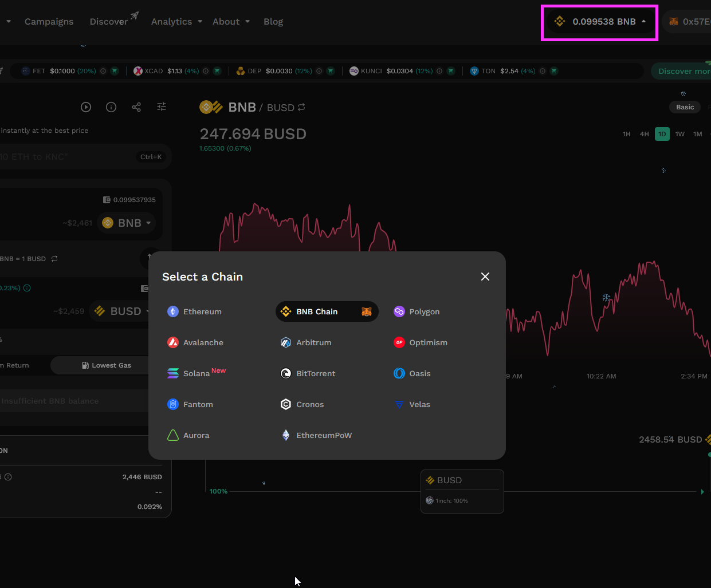Set chart interval to 4H

pyautogui.click(x=645, y=134)
